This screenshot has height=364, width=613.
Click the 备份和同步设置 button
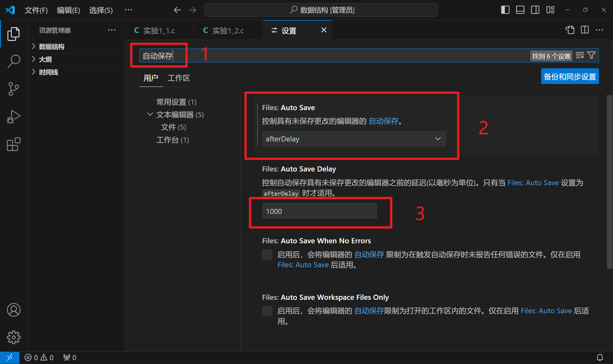pyautogui.click(x=570, y=77)
